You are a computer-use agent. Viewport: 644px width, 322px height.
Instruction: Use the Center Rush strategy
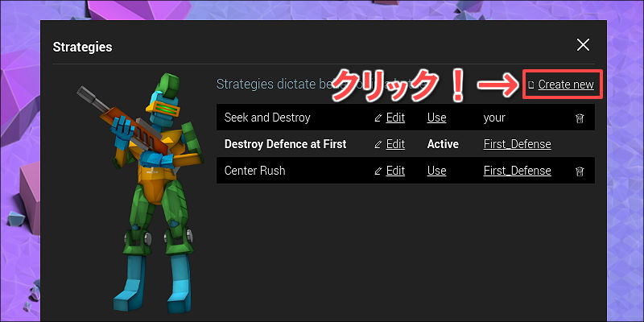pyautogui.click(x=436, y=171)
